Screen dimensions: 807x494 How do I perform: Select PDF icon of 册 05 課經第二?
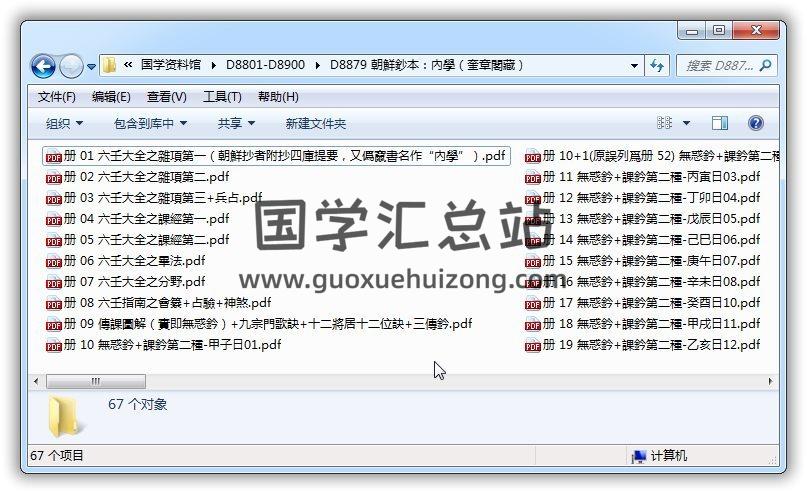[54, 241]
